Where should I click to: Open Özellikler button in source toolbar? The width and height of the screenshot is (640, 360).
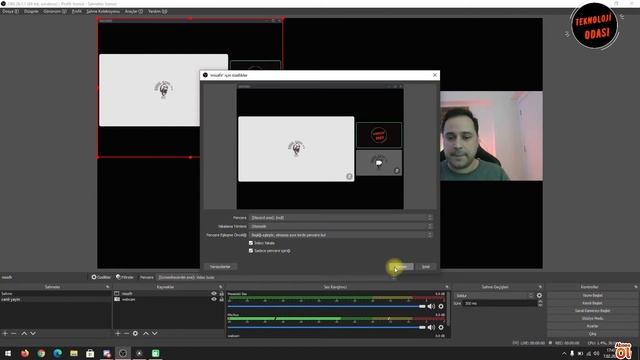point(101,277)
